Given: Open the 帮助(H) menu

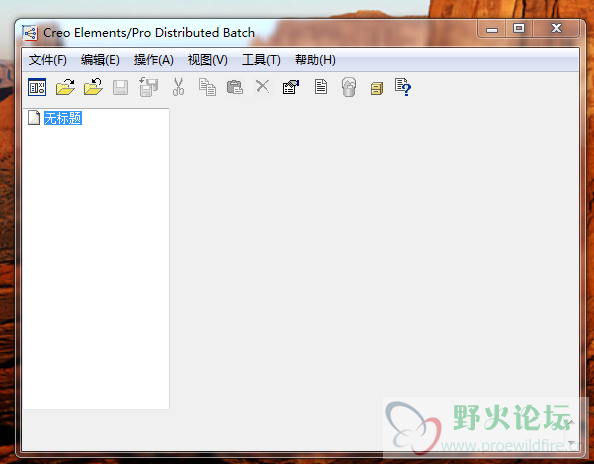Looking at the screenshot, I should pyautogui.click(x=315, y=60).
